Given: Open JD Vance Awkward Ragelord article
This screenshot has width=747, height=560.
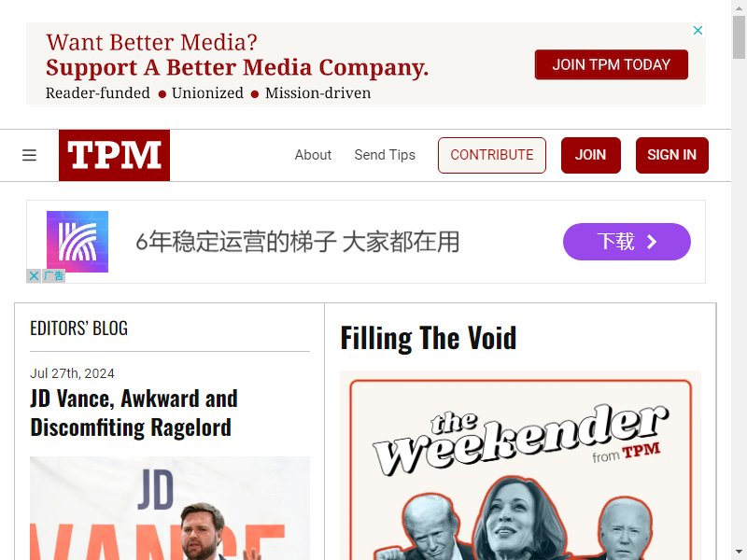Looking at the screenshot, I should click(134, 413).
